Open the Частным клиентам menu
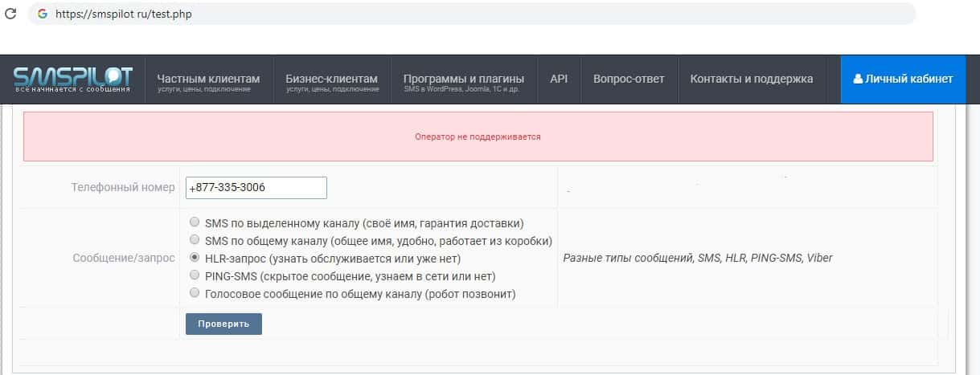This screenshot has width=980, height=375. point(208,79)
